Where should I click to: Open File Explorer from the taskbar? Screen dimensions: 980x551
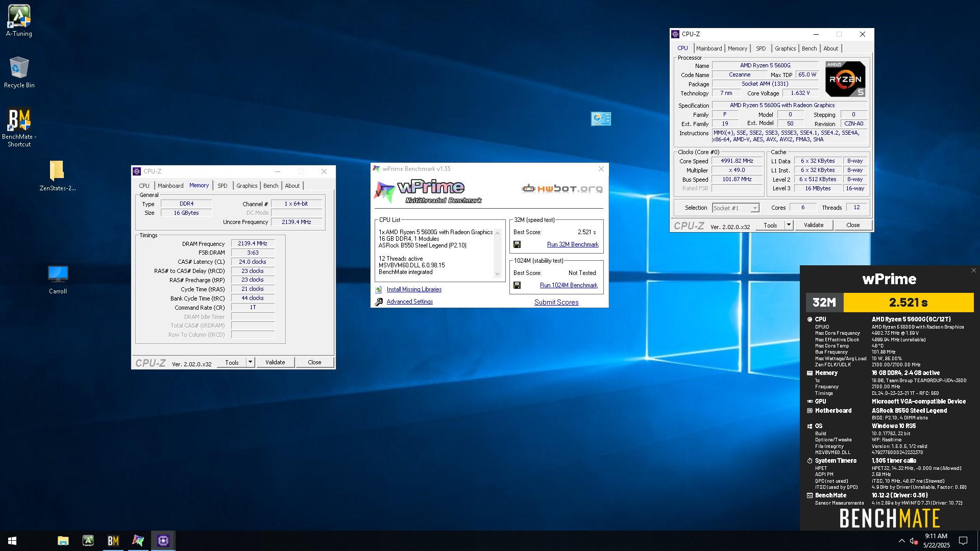(x=63, y=541)
